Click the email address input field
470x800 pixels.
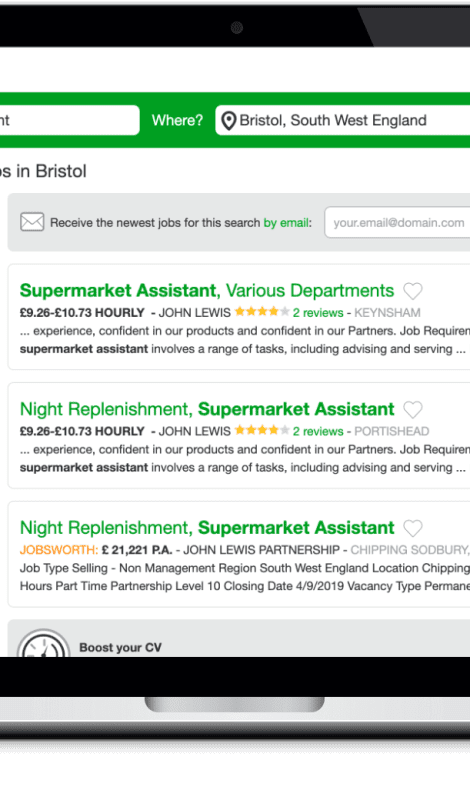[x=398, y=222]
